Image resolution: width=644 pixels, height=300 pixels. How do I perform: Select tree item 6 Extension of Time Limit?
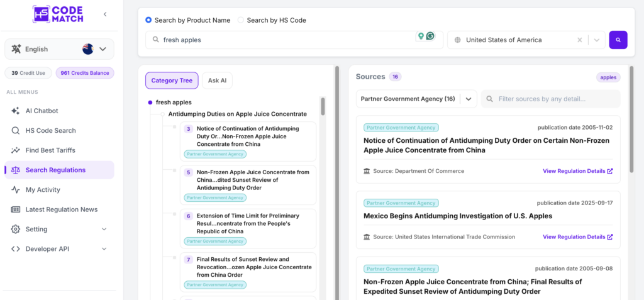coord(248,228)
